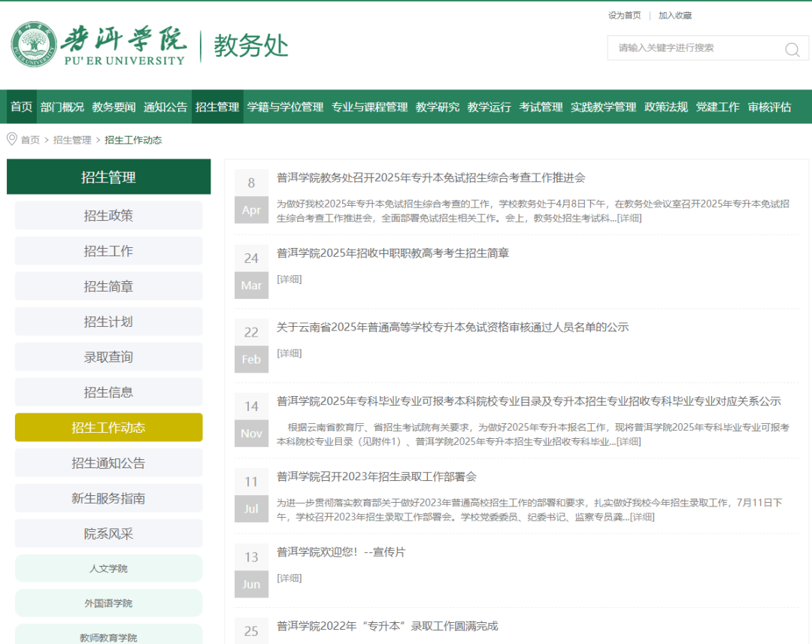
Task: Click [详细] in the 8 Apr article summary
Action: point(629,219)
